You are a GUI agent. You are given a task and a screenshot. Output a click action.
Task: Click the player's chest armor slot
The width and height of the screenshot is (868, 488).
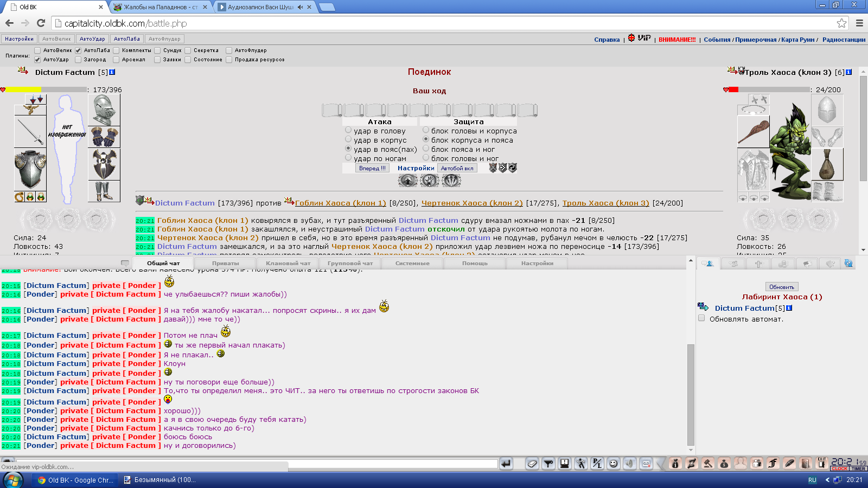coord(30,170)
